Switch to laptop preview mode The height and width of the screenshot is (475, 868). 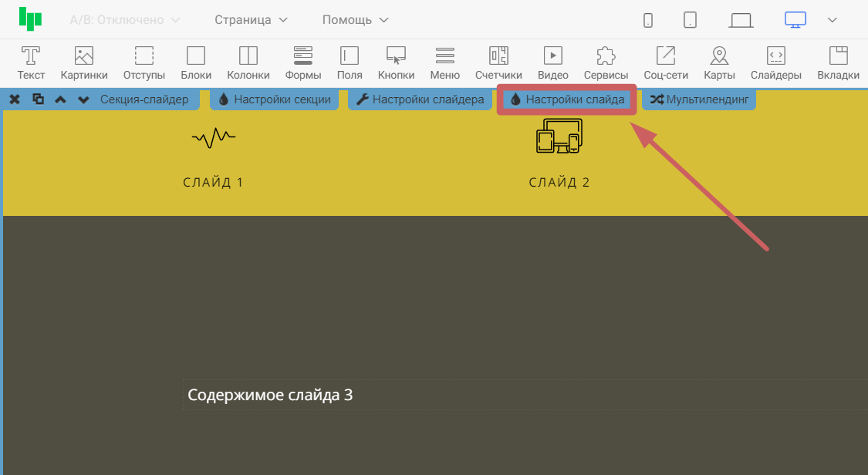(x=741, y=20)
